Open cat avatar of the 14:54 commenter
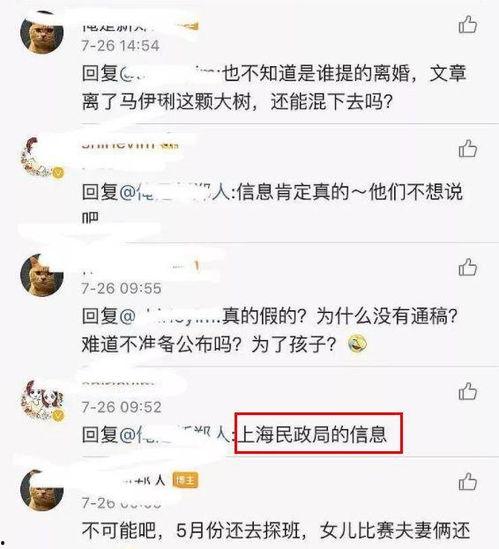 pos(42,32)
